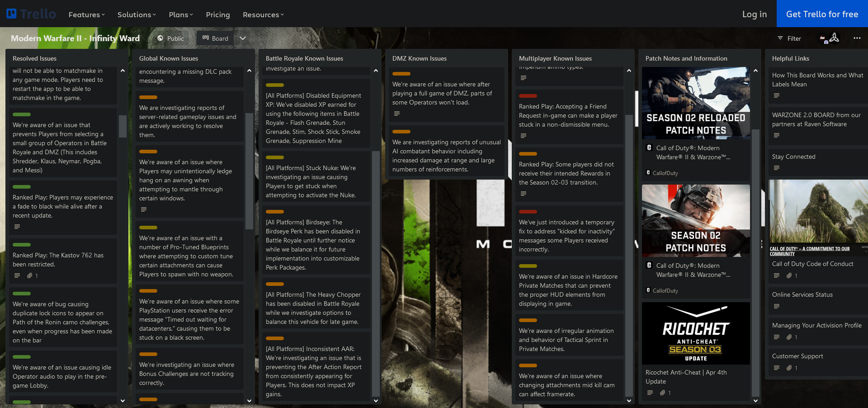Click the Board view button

coord(215,38)
